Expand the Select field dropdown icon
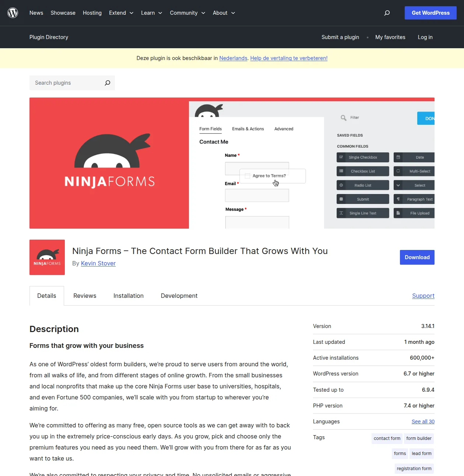This screenshot has height=476, width=464. pos(398,185)
